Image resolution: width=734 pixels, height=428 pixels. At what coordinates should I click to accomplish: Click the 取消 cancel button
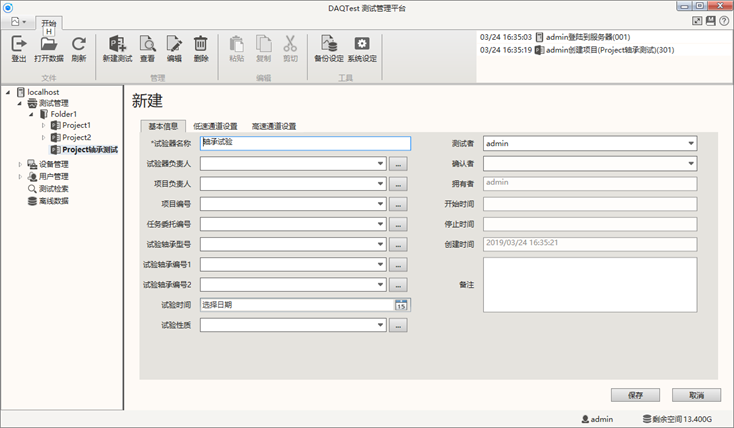point(696,395)
